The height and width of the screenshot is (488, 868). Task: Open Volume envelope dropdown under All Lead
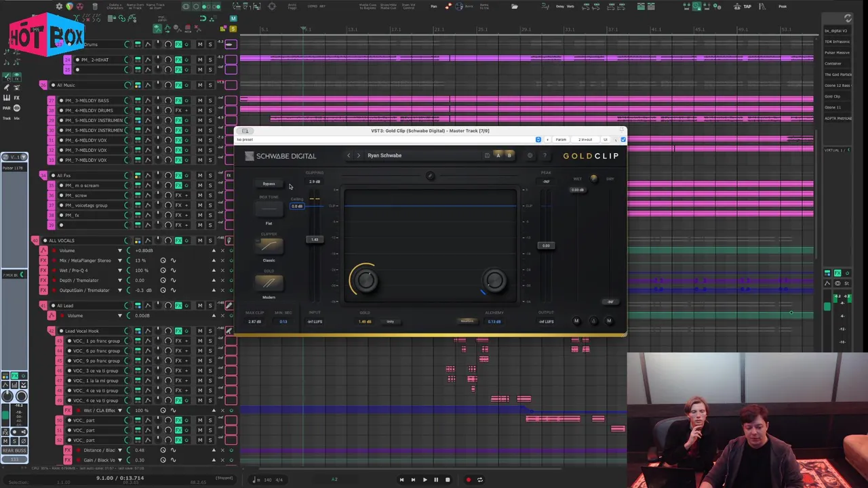click(x=120, y=316)
